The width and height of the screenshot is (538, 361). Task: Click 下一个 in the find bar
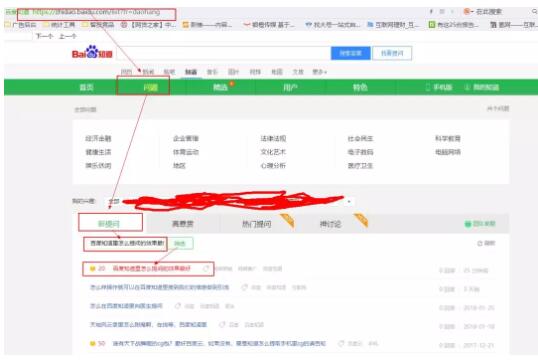click(x=44, y=36)
